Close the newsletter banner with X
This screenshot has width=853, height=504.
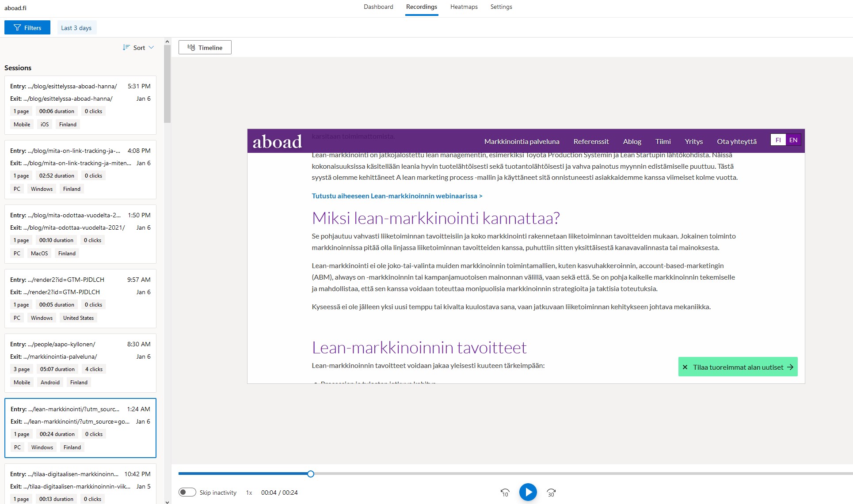(685, 367)
